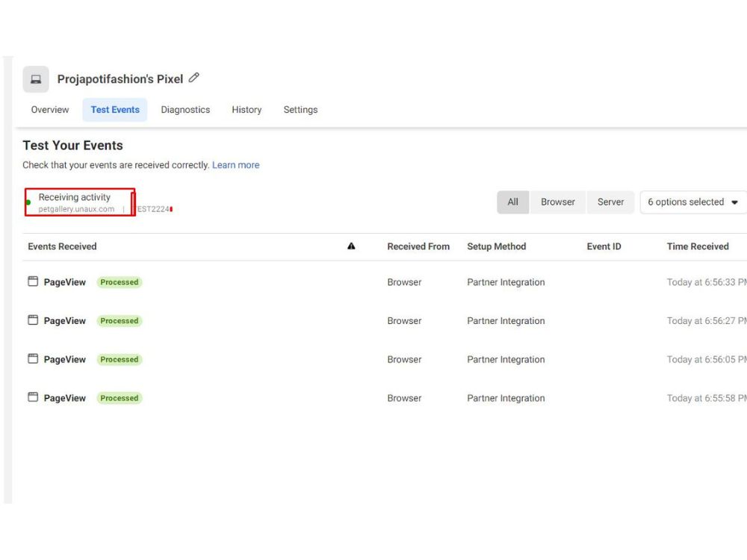Click Browser source in 6:55:58 row
The height and width of the screenshot is (560, 747).
click(404, 398)
